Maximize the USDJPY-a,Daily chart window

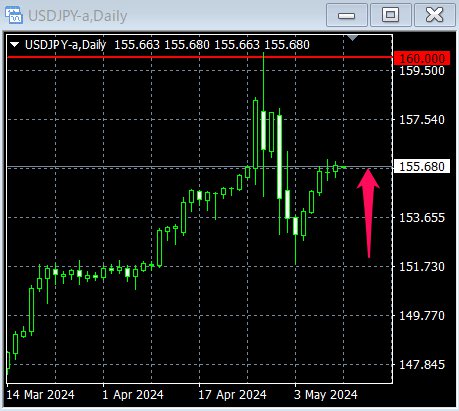tap(390, 15)
